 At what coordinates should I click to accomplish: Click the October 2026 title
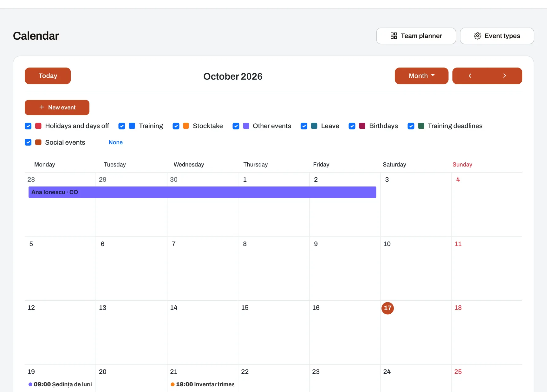tap(233, 76)
